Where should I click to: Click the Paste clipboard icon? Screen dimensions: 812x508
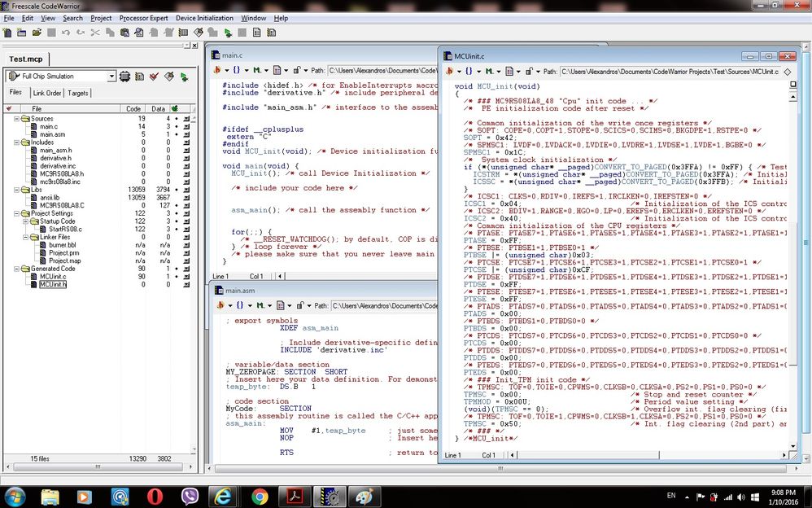click(x=124, y=33)
